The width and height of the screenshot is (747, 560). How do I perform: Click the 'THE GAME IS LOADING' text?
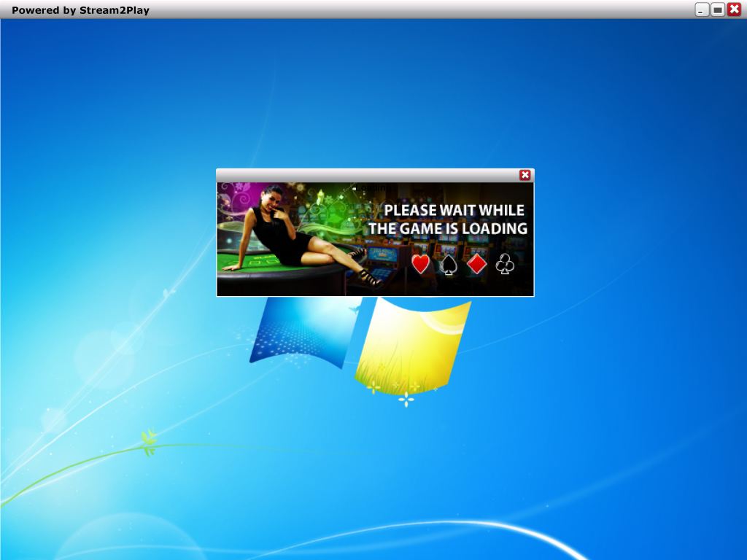tap(448, 228)
